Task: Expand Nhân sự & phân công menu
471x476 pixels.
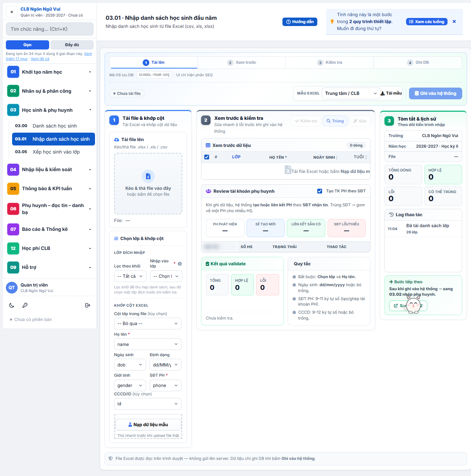Action: (50, 91)
